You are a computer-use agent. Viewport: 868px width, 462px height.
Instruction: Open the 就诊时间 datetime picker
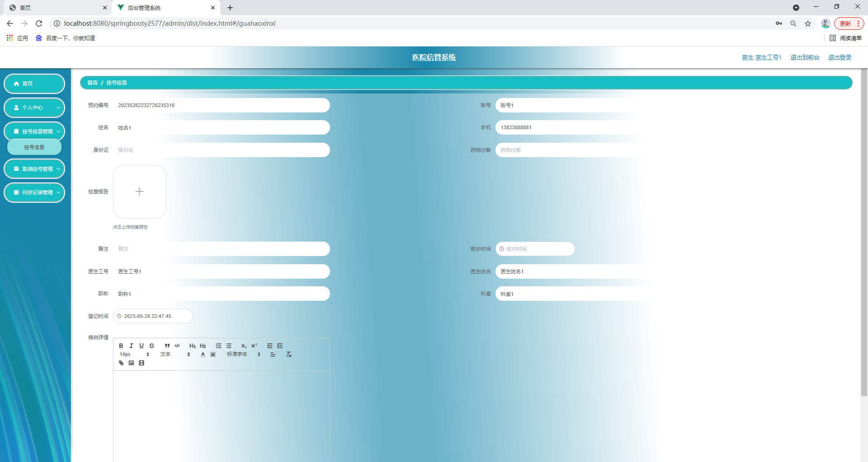pos(535,249)
